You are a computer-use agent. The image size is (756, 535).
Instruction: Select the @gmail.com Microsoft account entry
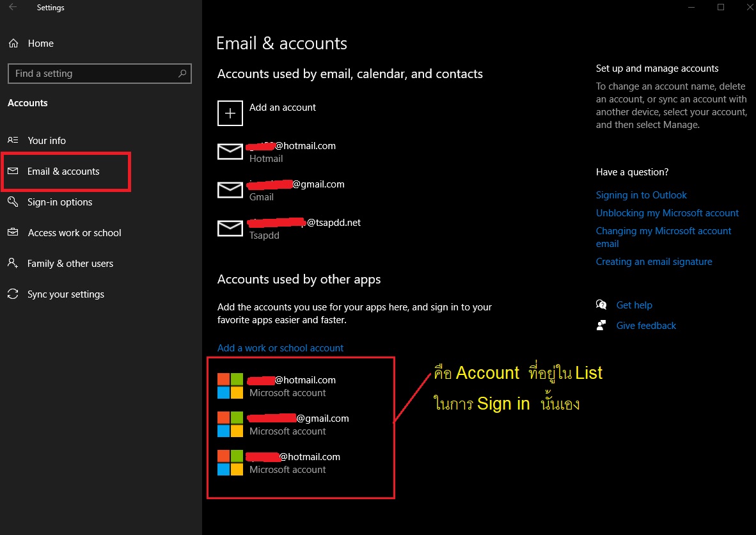point(283,424)
